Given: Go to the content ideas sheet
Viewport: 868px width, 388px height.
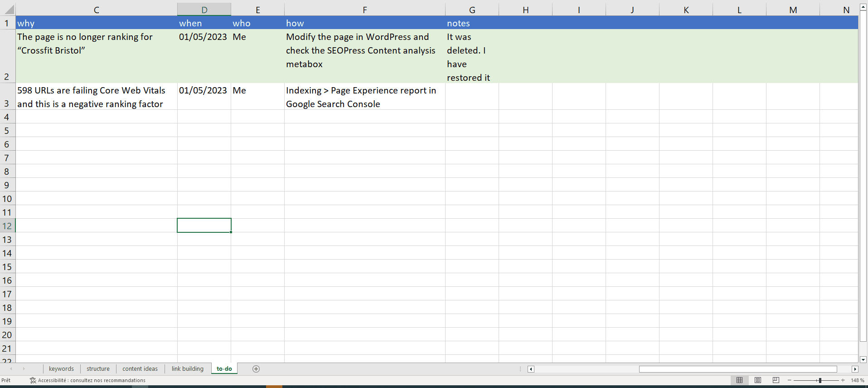Looking at the screenshot, I should point(140,369).
